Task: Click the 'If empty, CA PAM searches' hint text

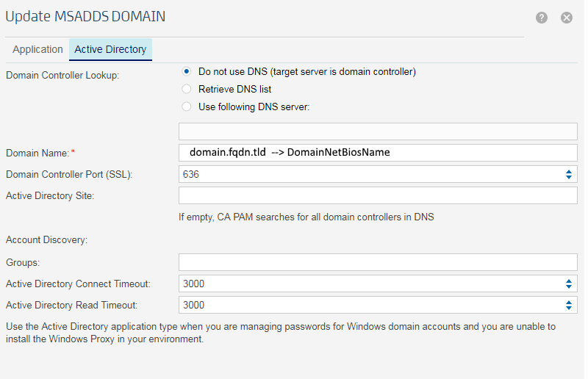Action: click(x=306, y=217)
